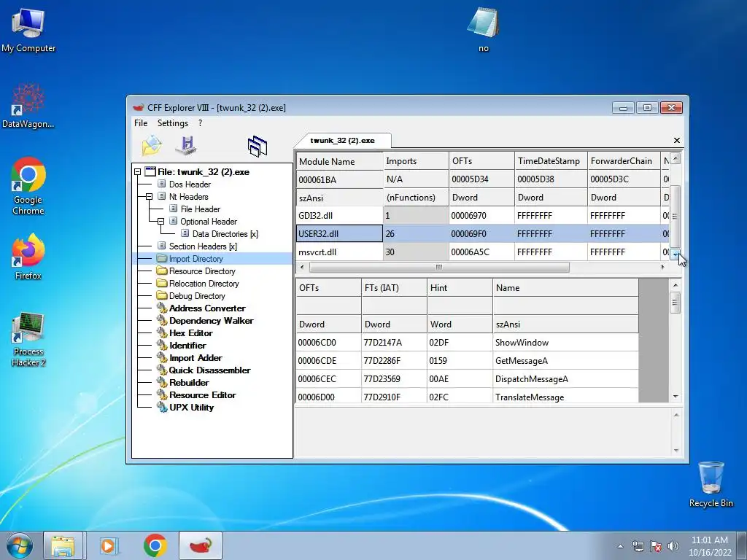Select the DispatchMessageA function row
Screen dimensions: 747x560
point(467,379)
